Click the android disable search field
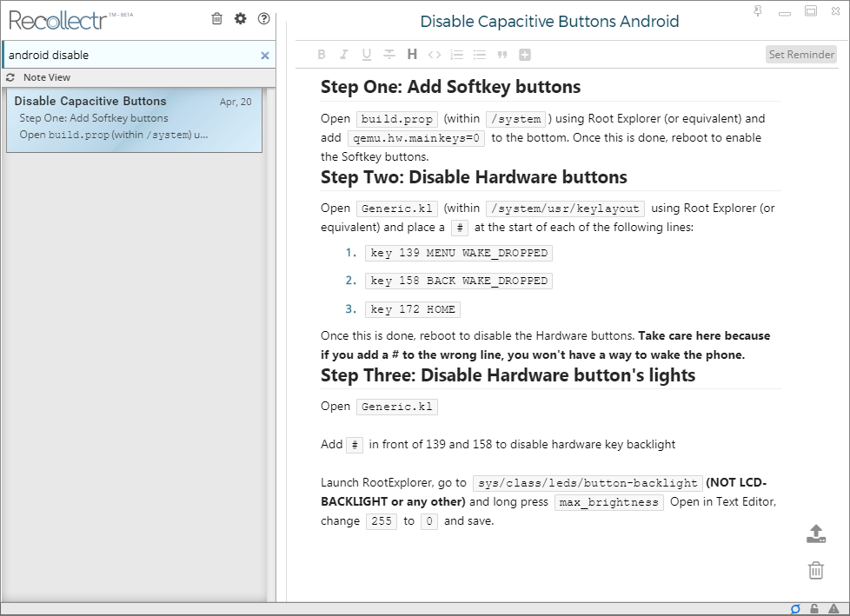850x616 pixels. 130,55
